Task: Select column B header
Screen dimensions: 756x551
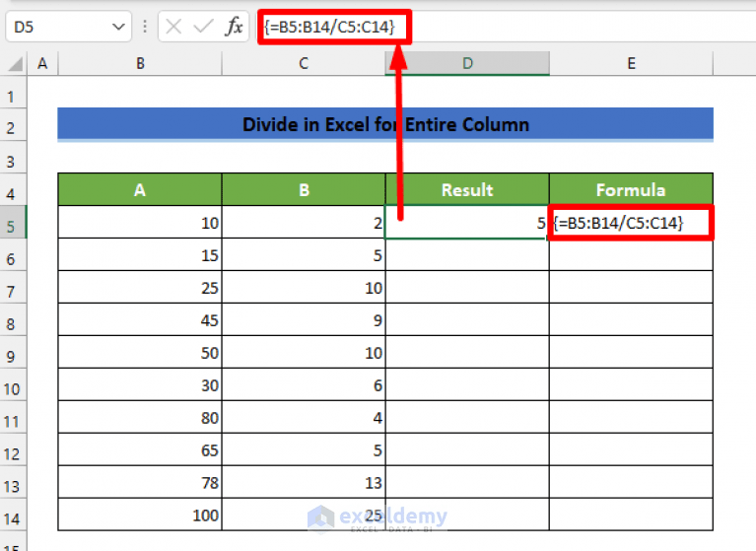Action: [140, 64]
